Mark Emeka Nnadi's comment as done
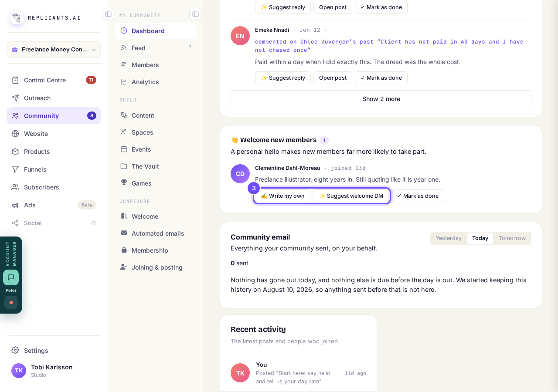The height and width of the screenshot is (392, 558). coord(381,78)
